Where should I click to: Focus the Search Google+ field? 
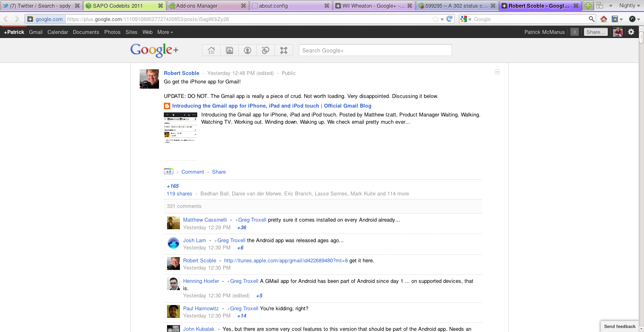[x=376, y=50]
